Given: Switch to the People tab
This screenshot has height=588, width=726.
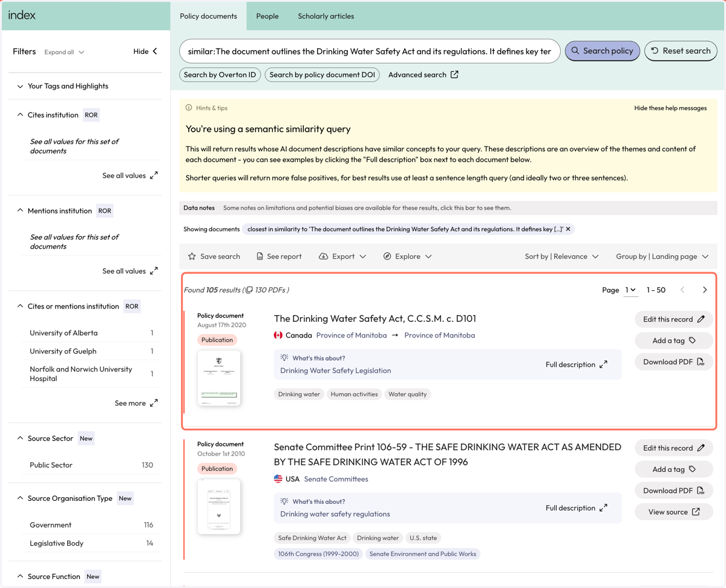Looking at the screenshot, I should (x=267, y=16).
